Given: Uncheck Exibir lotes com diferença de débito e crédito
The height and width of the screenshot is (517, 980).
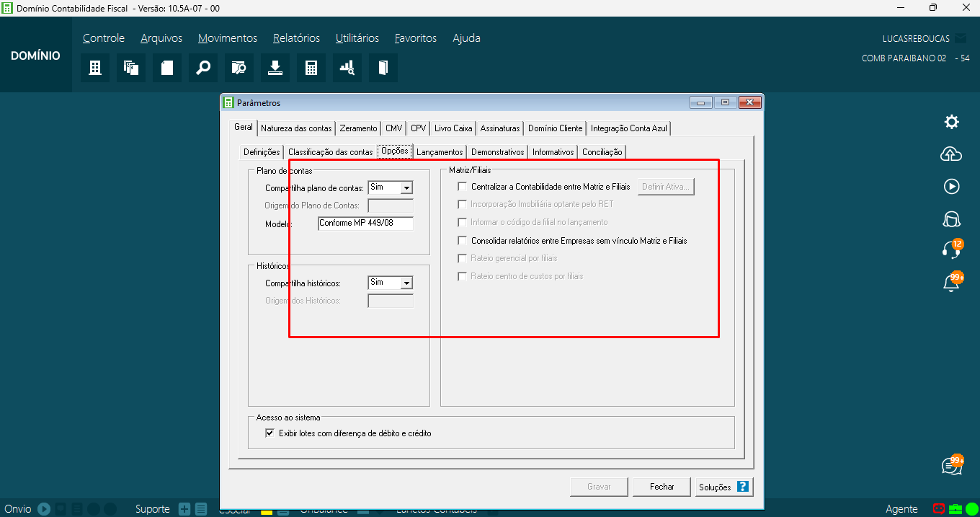Looking at the screenshot, I should coord(270,433).
